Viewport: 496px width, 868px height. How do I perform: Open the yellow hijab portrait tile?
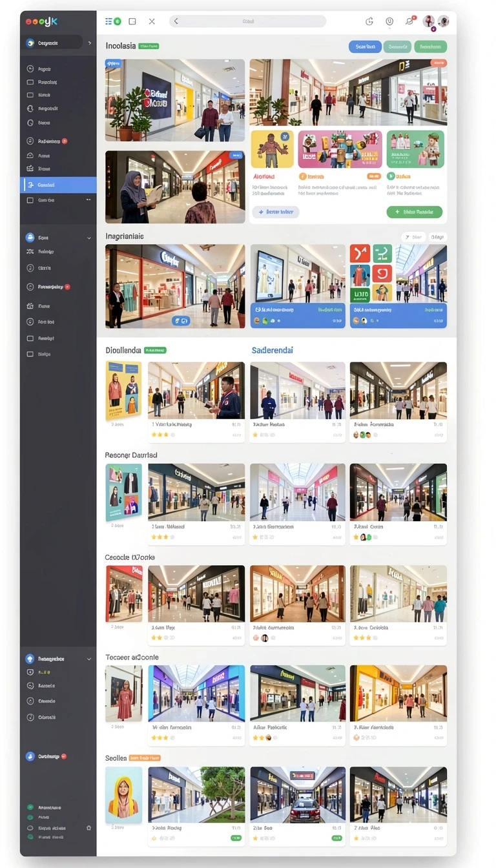coord(123,795)
